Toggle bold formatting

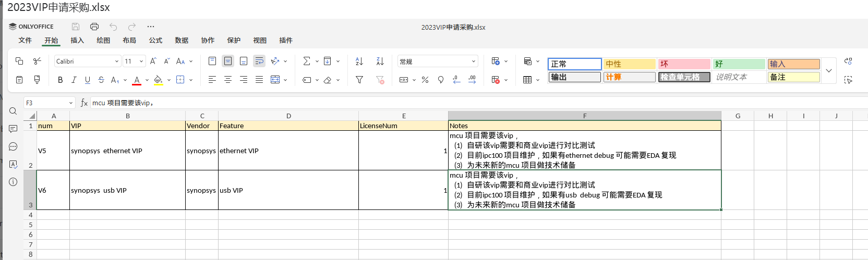60,80
